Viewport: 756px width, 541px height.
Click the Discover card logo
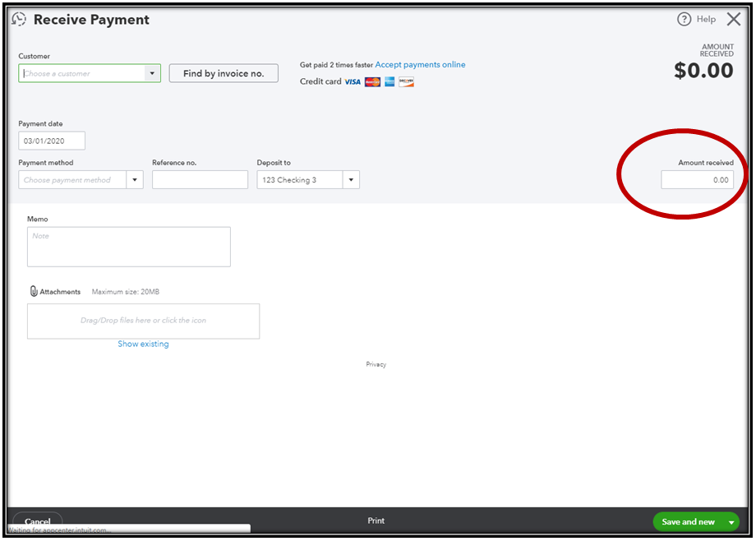[407, 82]
